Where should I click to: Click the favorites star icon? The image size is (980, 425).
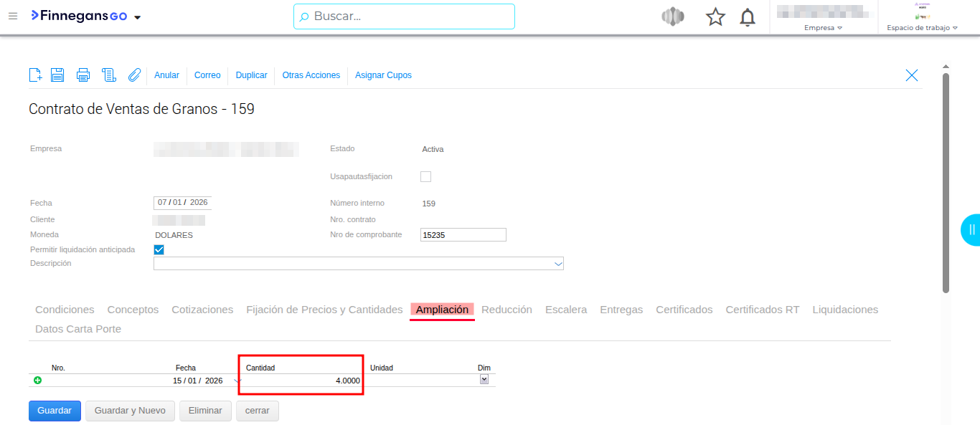click(715, 17)
